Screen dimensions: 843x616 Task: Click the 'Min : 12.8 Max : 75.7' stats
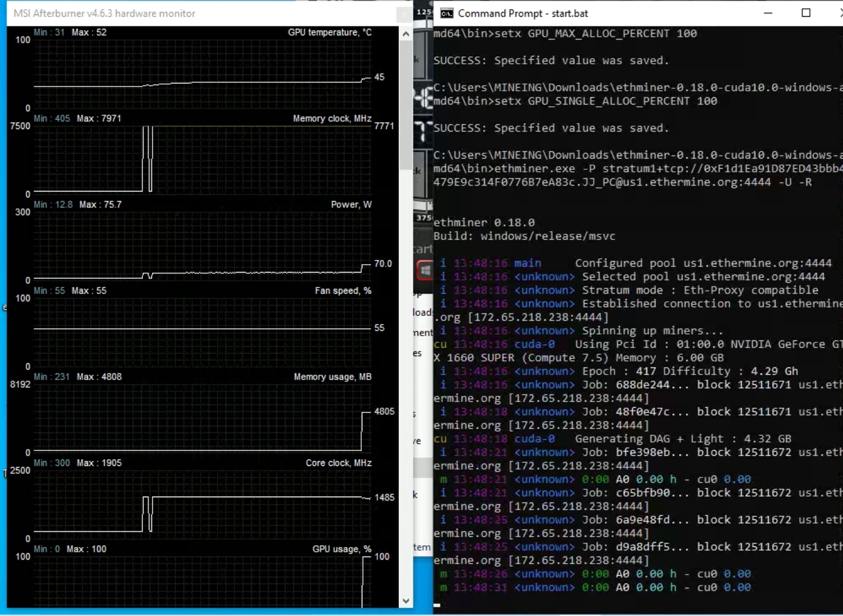78,205
